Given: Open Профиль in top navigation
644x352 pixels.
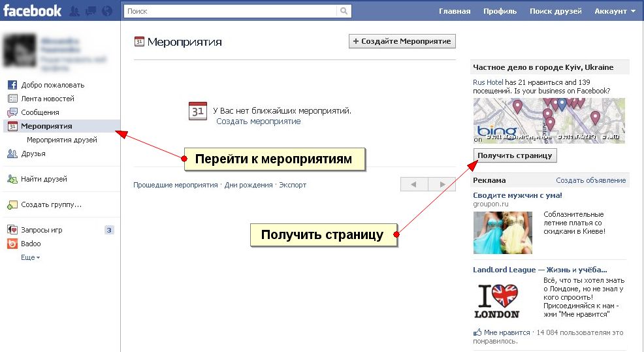Looking at the screenshot, I should point(500,11).
